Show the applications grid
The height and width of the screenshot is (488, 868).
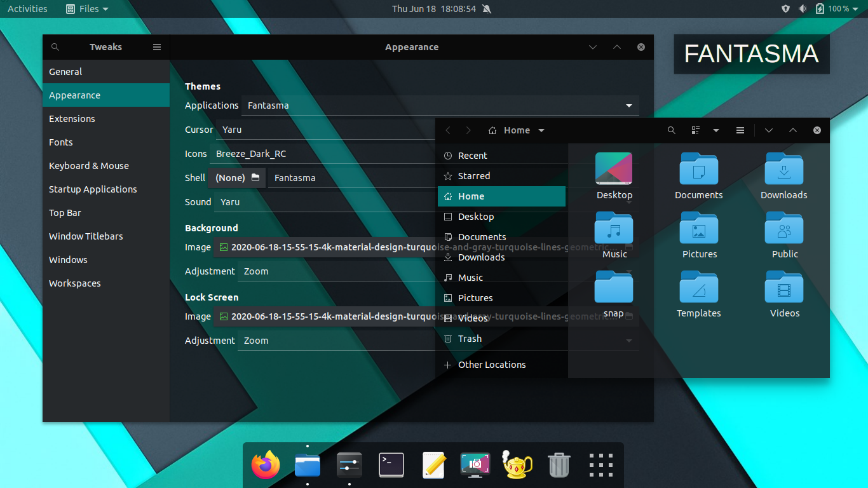[600, 465]
